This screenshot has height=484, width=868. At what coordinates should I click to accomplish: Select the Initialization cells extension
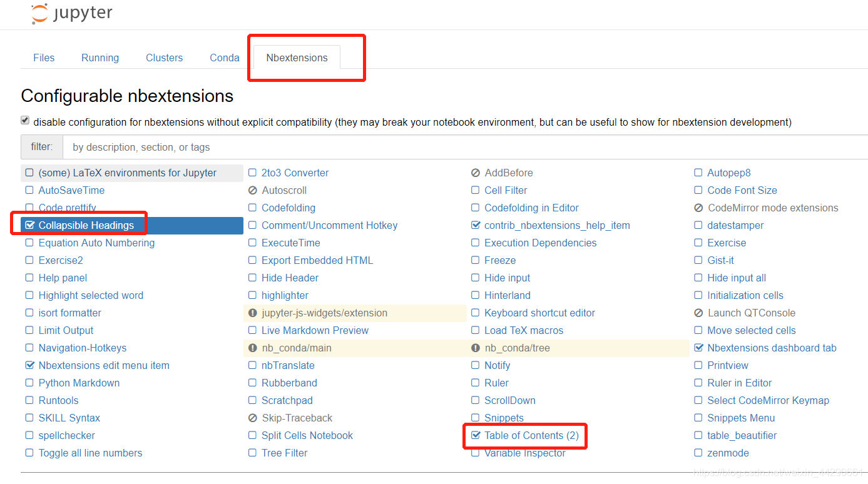745,295
